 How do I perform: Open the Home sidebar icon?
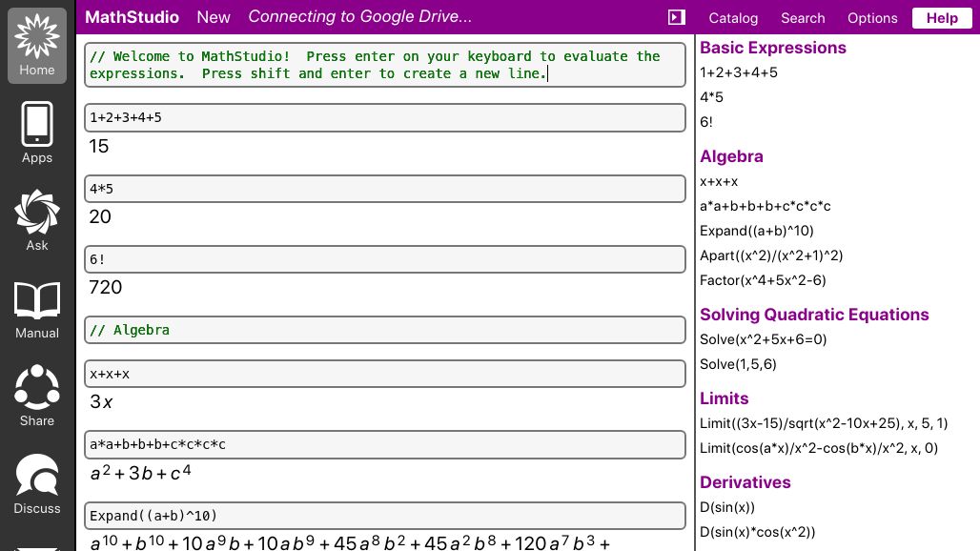(x=37, y=46)
